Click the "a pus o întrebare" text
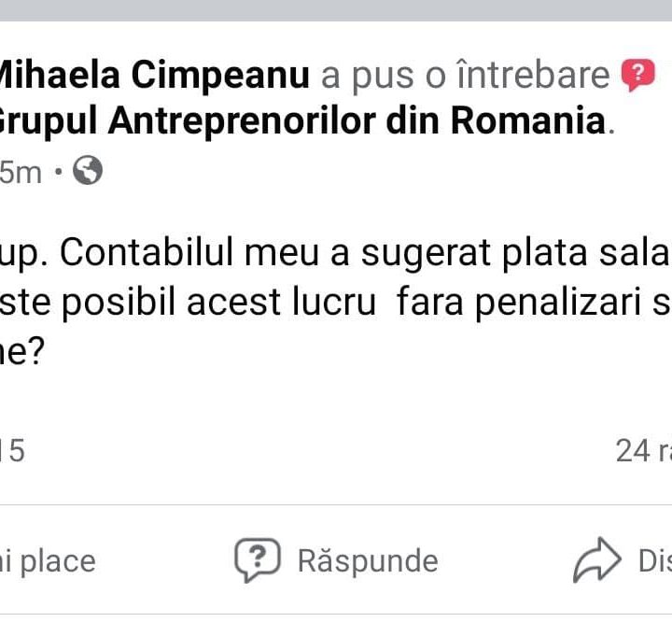 click(464, 76)
